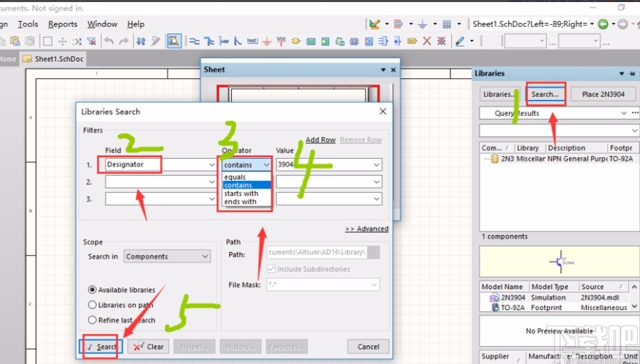Viewport: 640px width, 364px height.
Task: Open the Value dropdown arrow in row 1
Action: (x=376, y=165)
